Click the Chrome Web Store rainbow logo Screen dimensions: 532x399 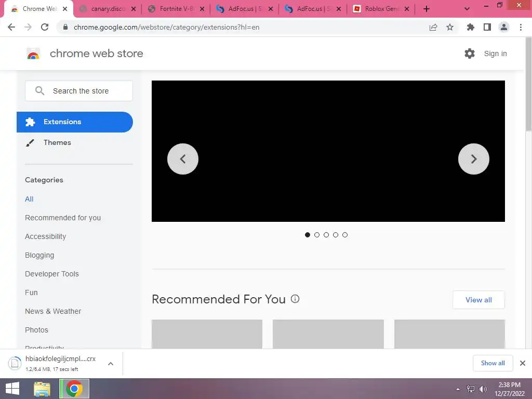(x=33, y=54)
